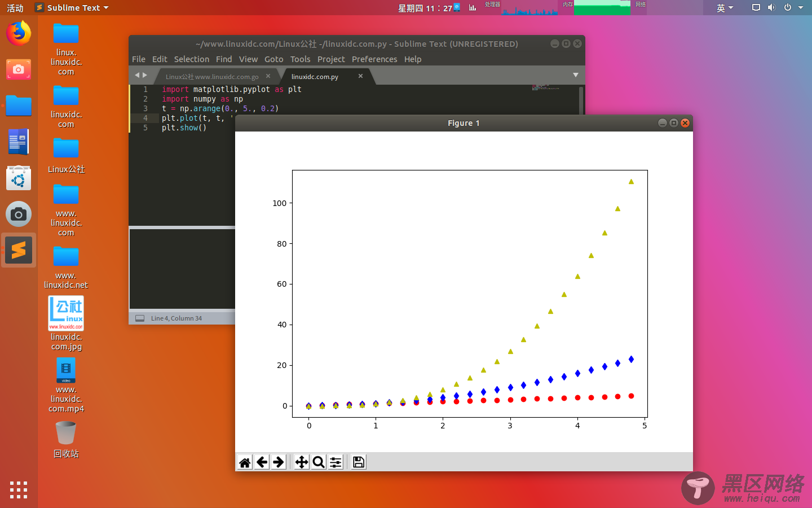Click the 'import numpy as np' code line
Screen dimensions: 812x508
[202, 99]
